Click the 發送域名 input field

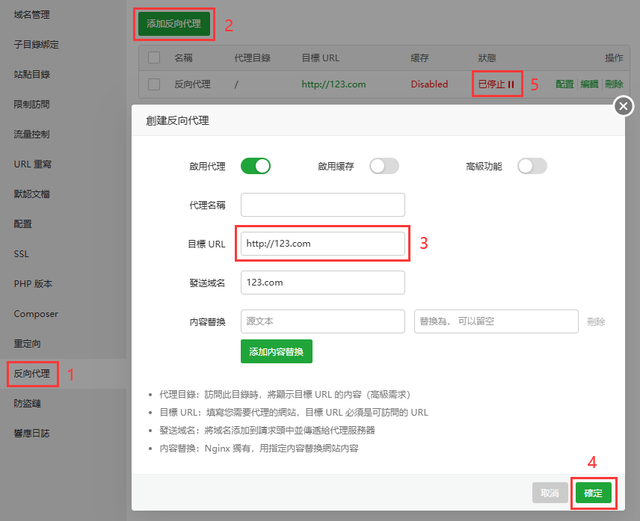pyautogui.click(x=322, y=283)
